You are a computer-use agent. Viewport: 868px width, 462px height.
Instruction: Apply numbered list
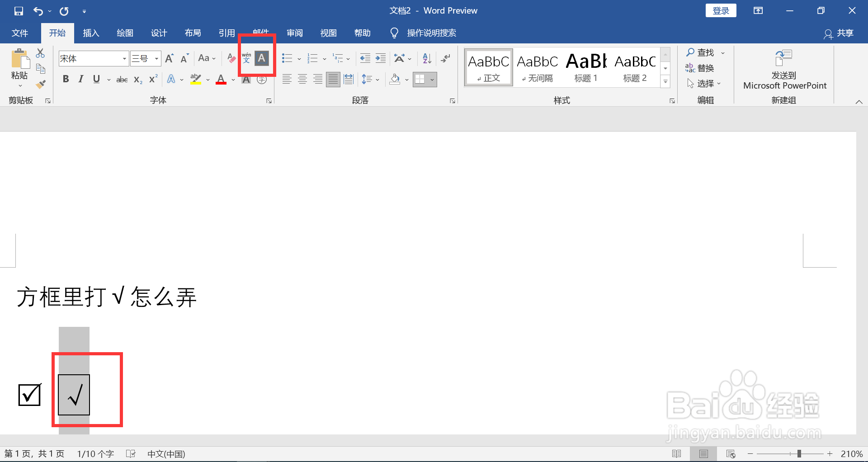312,58
